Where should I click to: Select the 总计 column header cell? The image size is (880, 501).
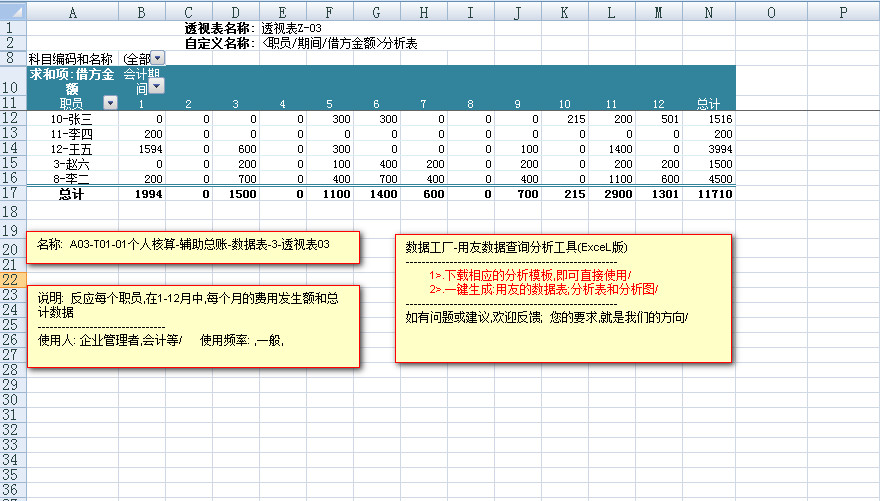(708, 103)
